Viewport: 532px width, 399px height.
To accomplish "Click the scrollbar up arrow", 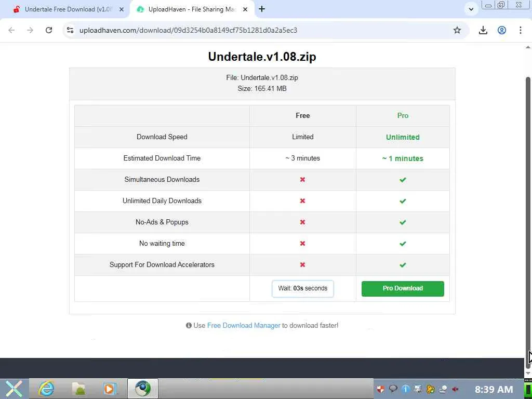I will click(x=528, y=47).
